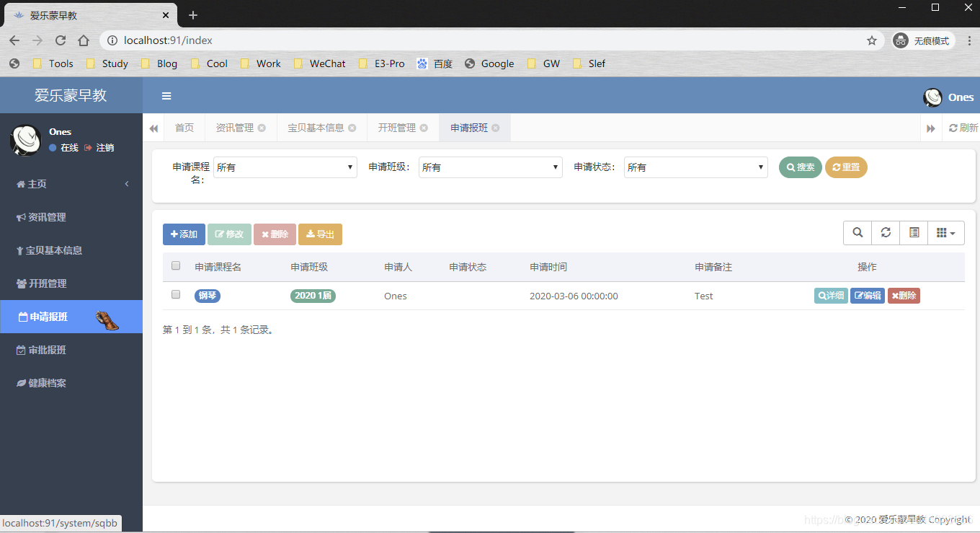Go to browser home page icon
Image resolution: width=980 pixels, height=533 pixels.
click(x=84, y=40)
